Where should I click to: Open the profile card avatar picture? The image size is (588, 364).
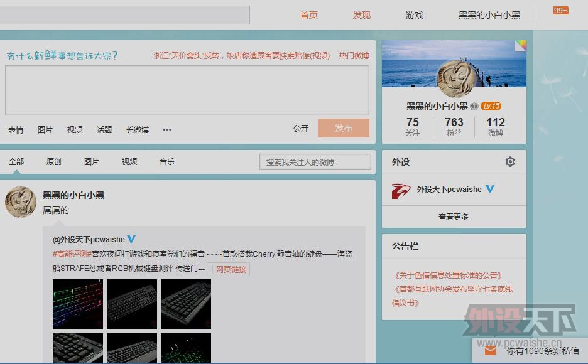pyautogui.click(x=455, y=80)
